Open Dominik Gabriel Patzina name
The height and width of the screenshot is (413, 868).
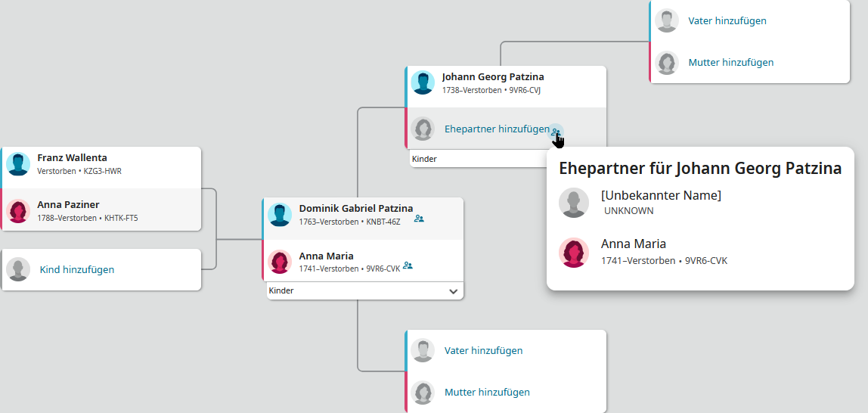point(356,209)
